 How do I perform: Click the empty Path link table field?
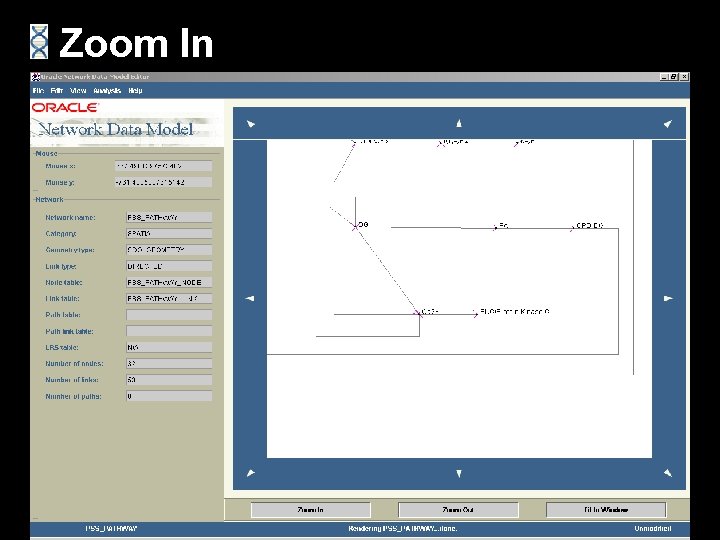[169, 331]
